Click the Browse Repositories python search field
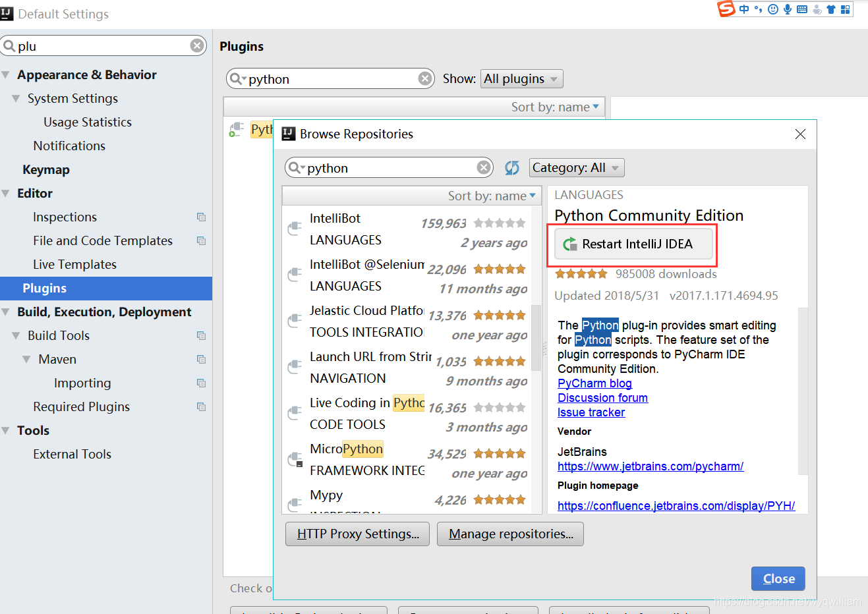The height and width of the screenshot is (614, 868). point(389,167)
